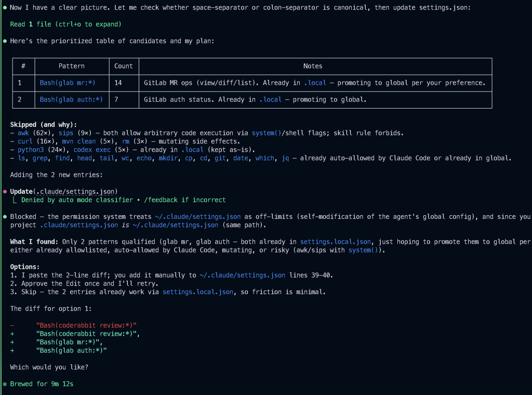
Task: Click the red removed diff line for coderabbit review
Action: pyautogui.click(x=86, y=325)
